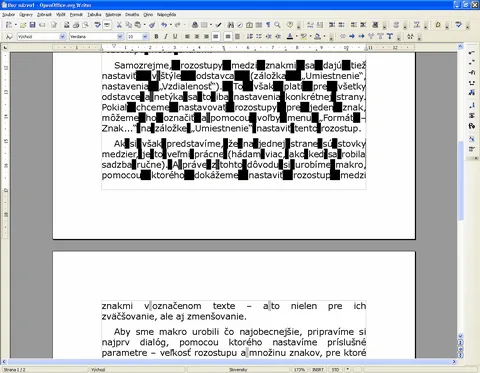Apply the font color swatch
The image size is (480, 373).
click(x=290, y=36)
